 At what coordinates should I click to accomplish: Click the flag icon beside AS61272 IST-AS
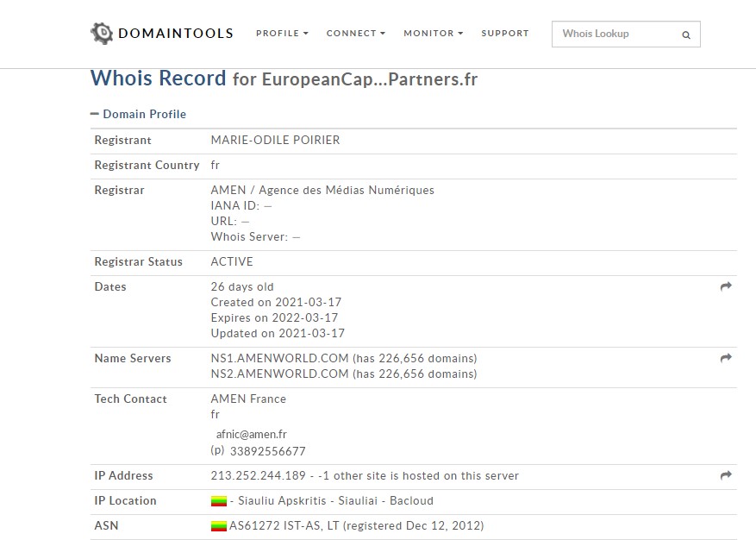[219, 524]
